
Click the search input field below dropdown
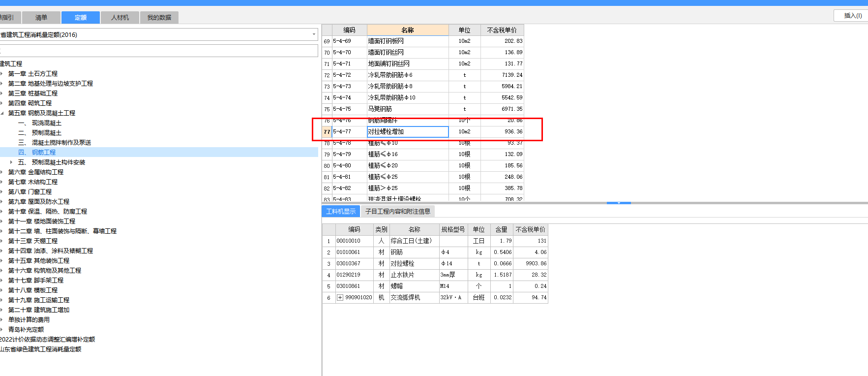coord(158,51)
